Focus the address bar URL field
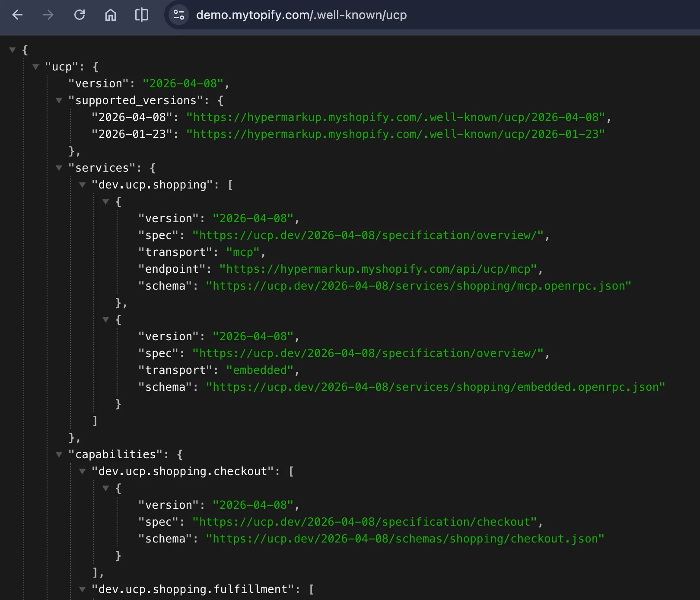Viewport: 700px width, 600px height. tap(301, 15)
